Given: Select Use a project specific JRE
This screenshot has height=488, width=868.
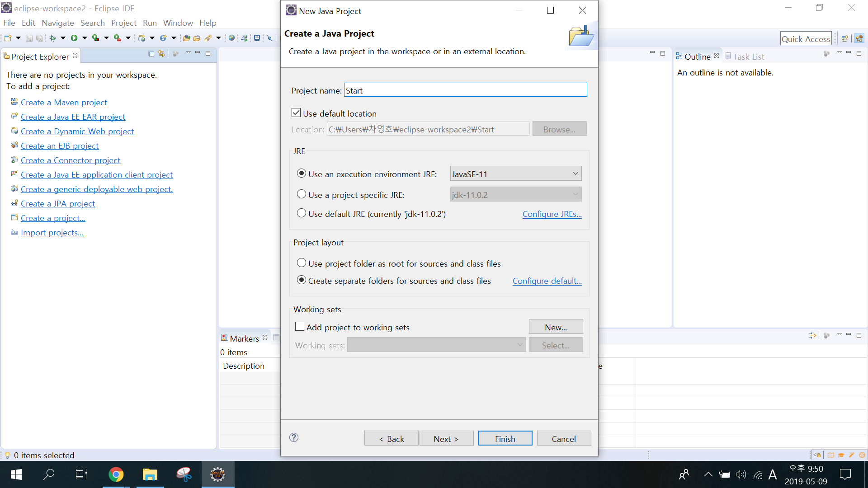Looking at the screenshot, I should click(302, 194).
